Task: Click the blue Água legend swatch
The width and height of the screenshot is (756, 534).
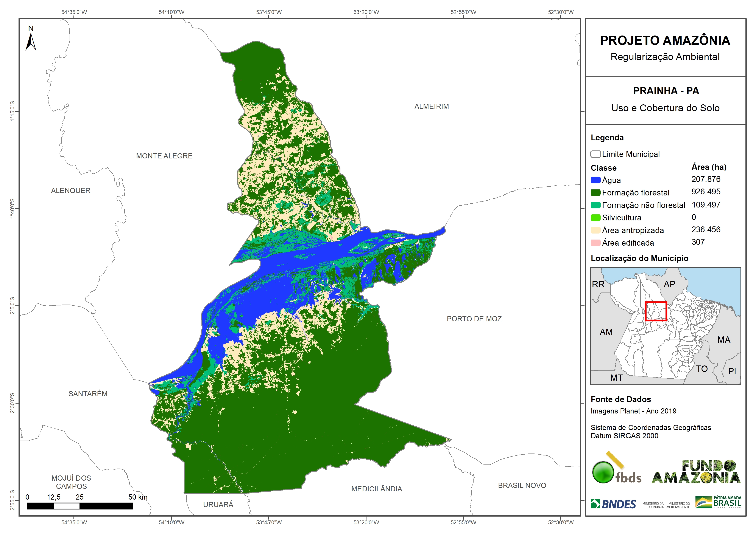Action: coord(595,180)
